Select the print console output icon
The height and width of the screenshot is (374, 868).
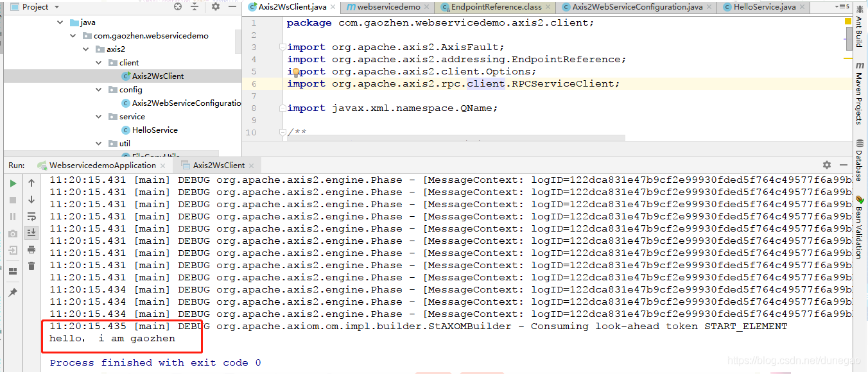click(31, 250)
